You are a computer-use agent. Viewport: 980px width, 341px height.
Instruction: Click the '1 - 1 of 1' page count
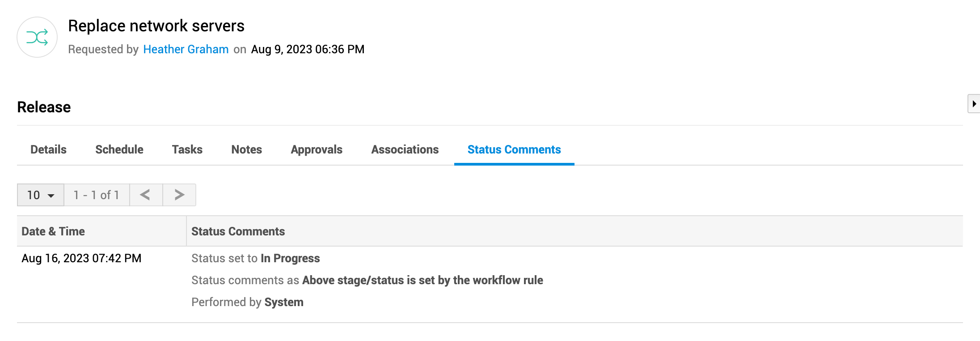(97, 195)
